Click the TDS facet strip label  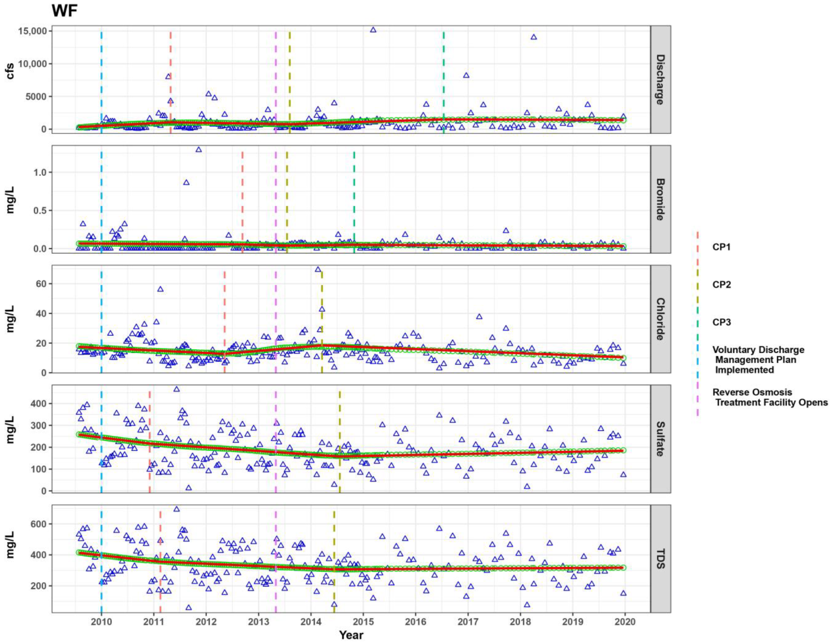(660, 559)
